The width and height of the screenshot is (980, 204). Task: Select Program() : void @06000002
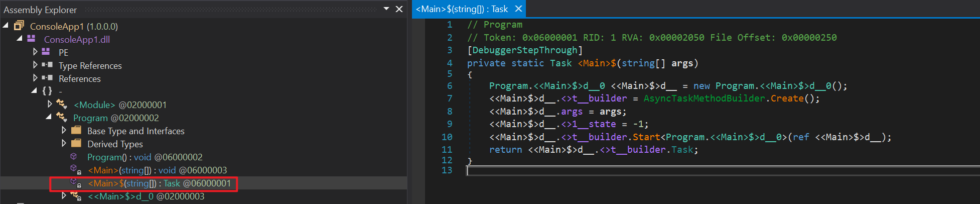tap(145, 157)
